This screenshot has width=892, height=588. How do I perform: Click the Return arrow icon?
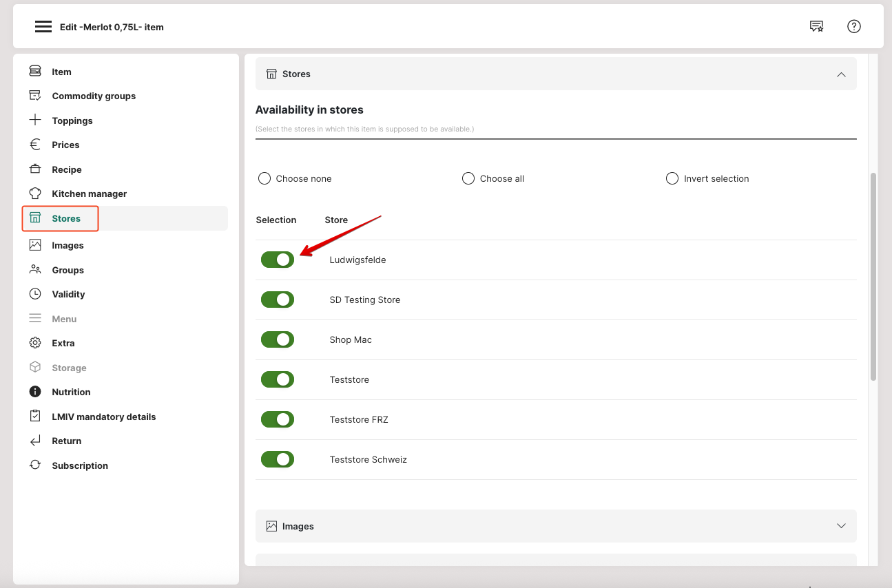point(35,441)
